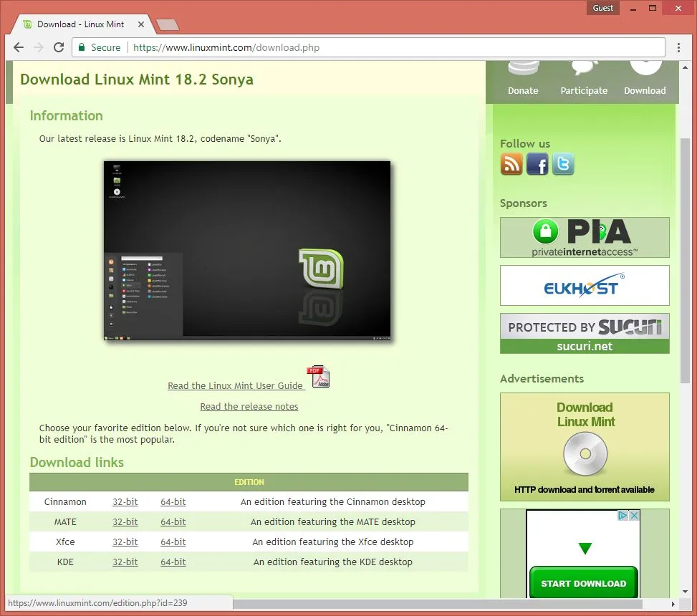Click the Follow us heading
Viewport: 697px width, 616px height.
[524, 143]
